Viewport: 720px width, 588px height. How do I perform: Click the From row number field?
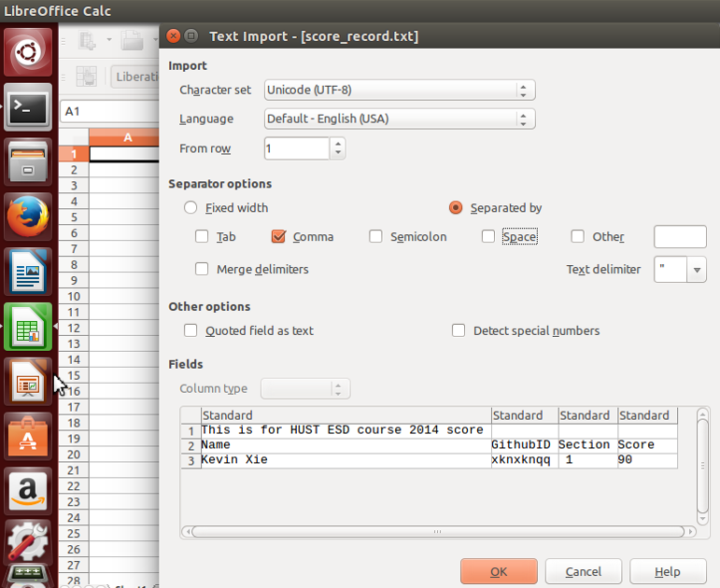point(297,148)
